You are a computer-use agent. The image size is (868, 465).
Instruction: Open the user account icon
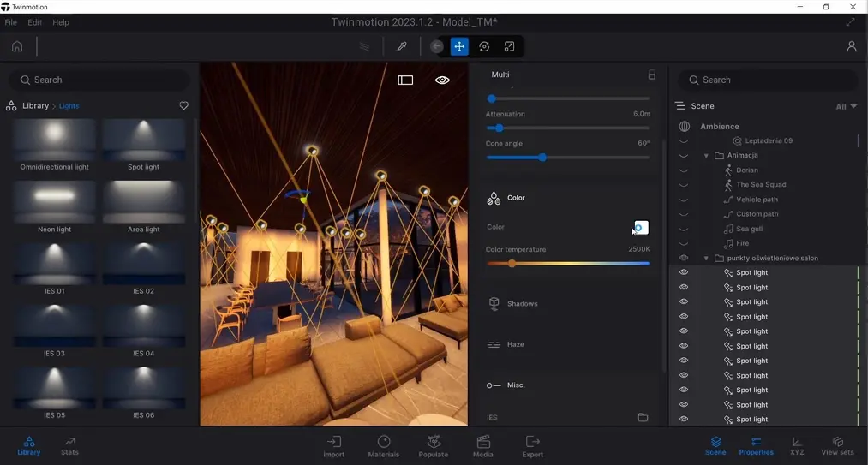852,46
